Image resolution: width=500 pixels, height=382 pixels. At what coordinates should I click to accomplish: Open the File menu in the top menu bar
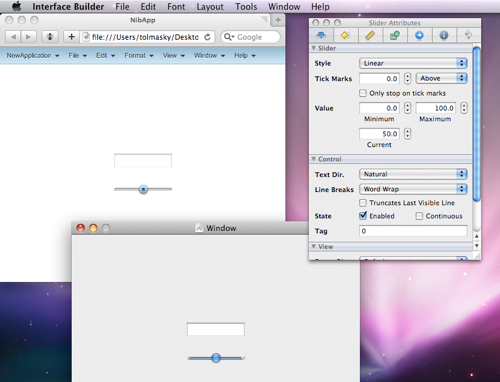(122, 7)
